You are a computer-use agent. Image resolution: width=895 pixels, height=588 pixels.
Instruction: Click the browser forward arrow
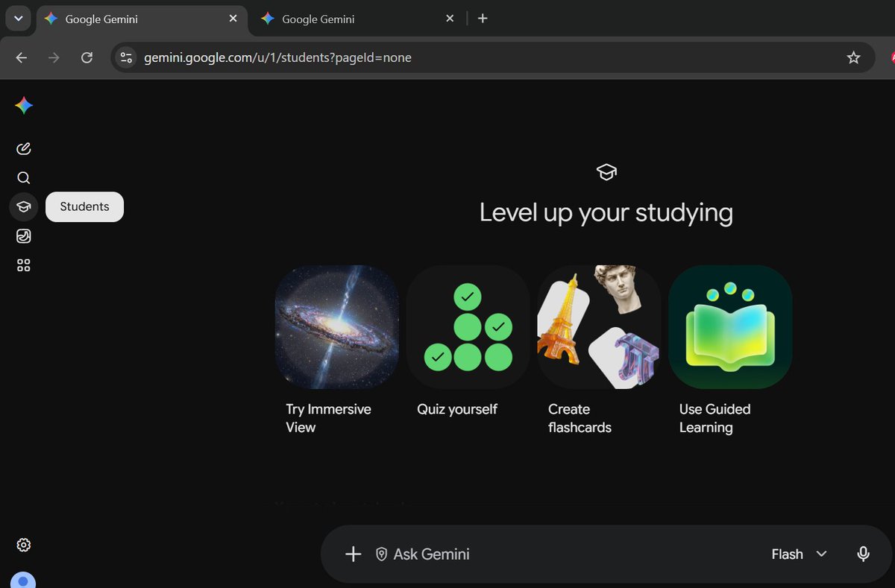(54, 57)
